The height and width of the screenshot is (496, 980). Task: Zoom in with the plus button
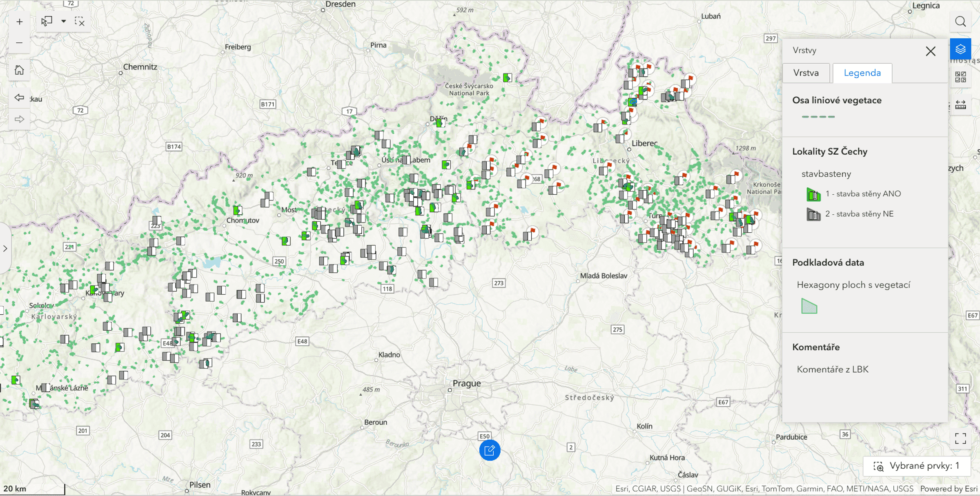tap(19, 22)
